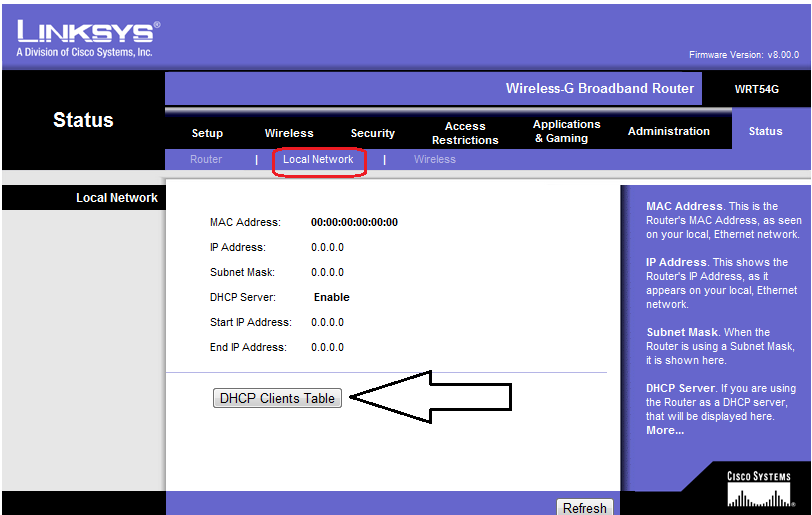Click the IP Address help heading

click(x=676, y=262)
